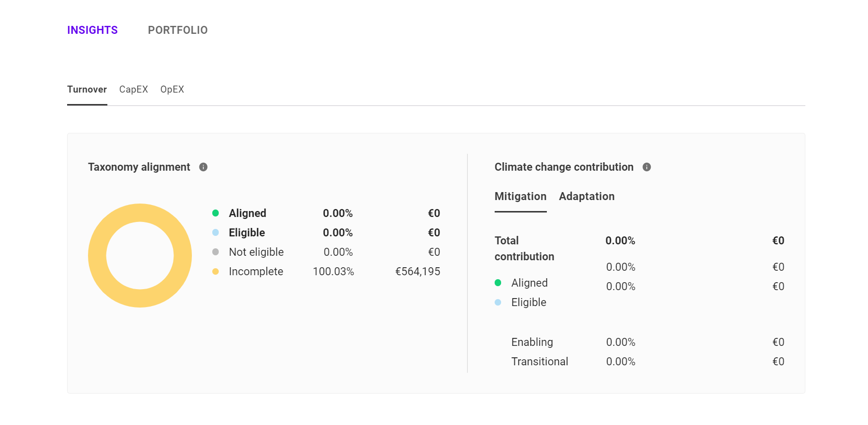
Task: Click the Climate change contribution info icon
Action: coord(646,167)
